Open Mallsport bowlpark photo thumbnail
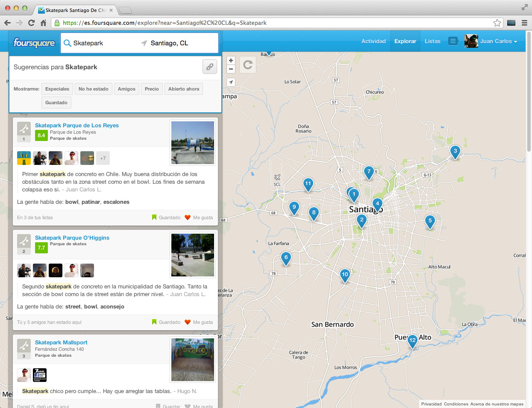 [193, 360]
